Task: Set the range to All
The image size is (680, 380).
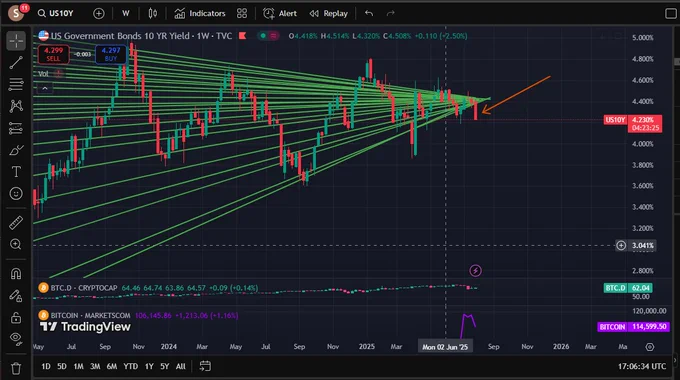Action: 181,367
